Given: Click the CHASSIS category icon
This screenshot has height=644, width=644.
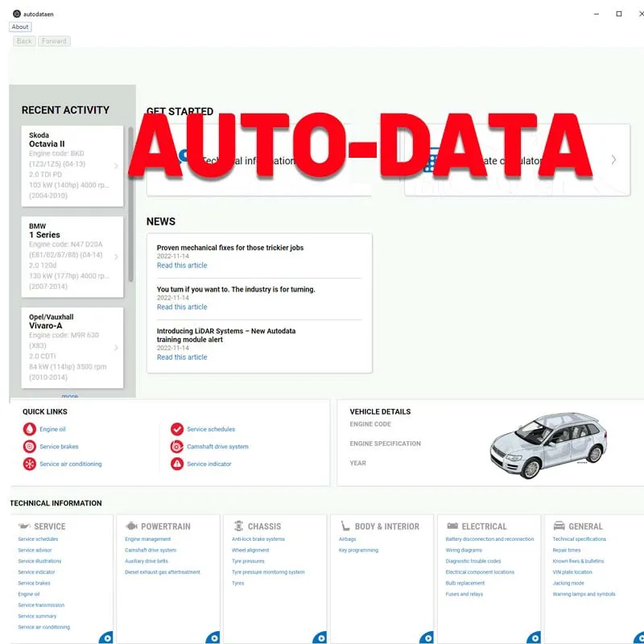Looking at the screenshot, I should pyautogui.click(x=238, y=526).
